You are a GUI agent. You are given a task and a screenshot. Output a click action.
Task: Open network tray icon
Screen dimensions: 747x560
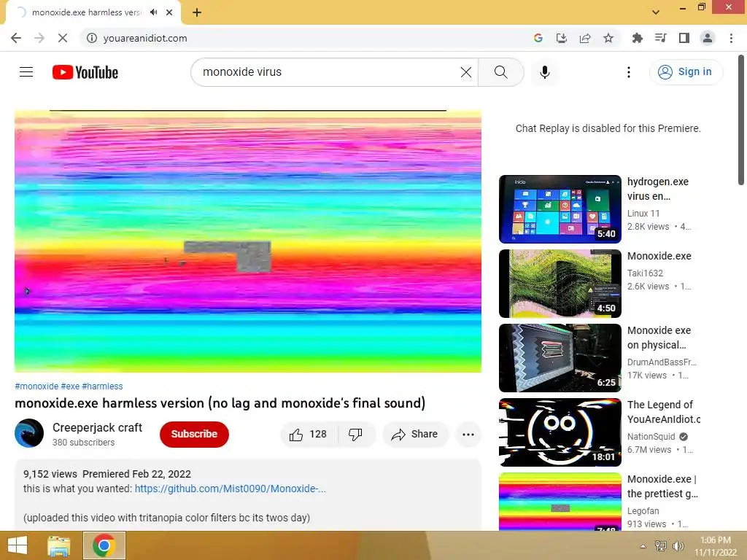click(660, 546)
